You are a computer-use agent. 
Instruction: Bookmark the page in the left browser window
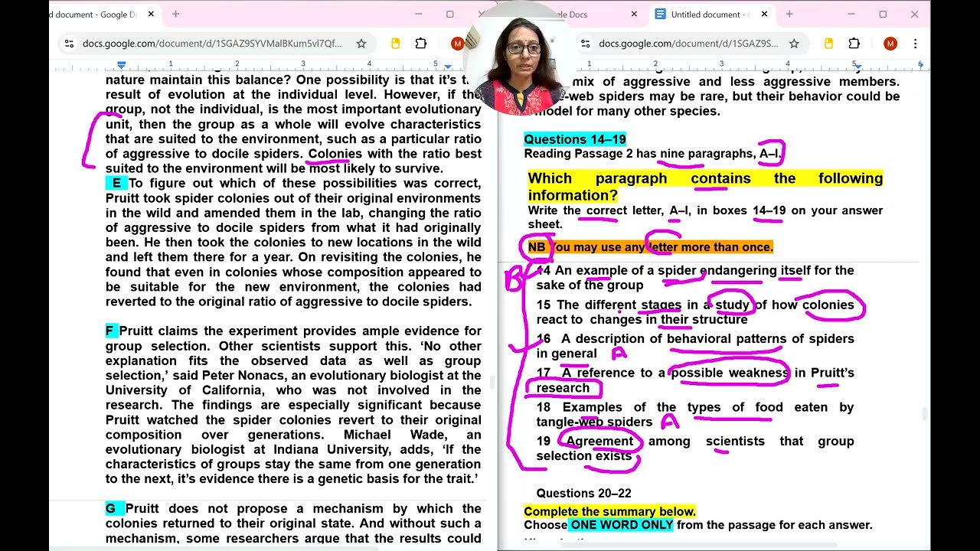point(361,44)
